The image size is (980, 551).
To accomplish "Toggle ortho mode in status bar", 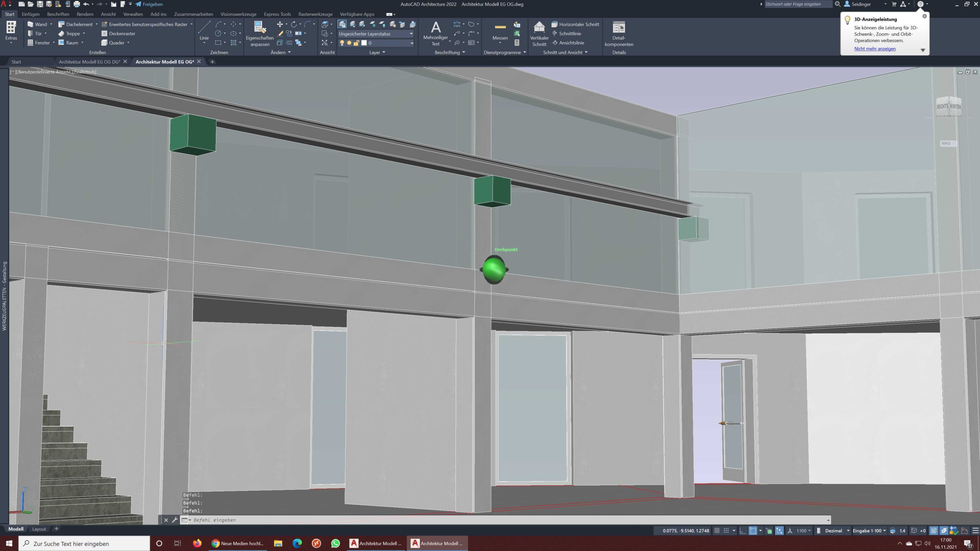I will tap(743, 531).
